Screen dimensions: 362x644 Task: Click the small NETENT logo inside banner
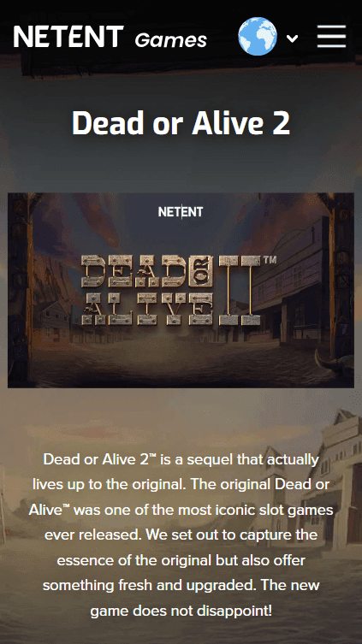coord(181,212)
